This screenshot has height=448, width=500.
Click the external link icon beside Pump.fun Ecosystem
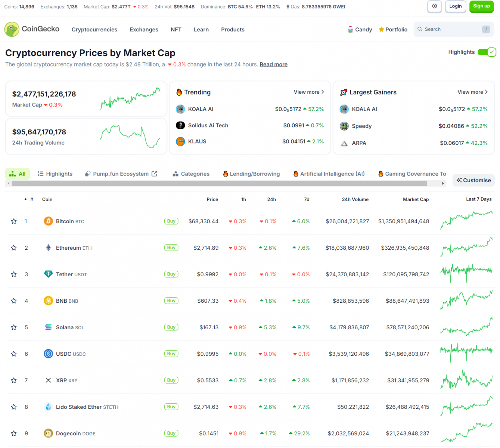[155, 174]
